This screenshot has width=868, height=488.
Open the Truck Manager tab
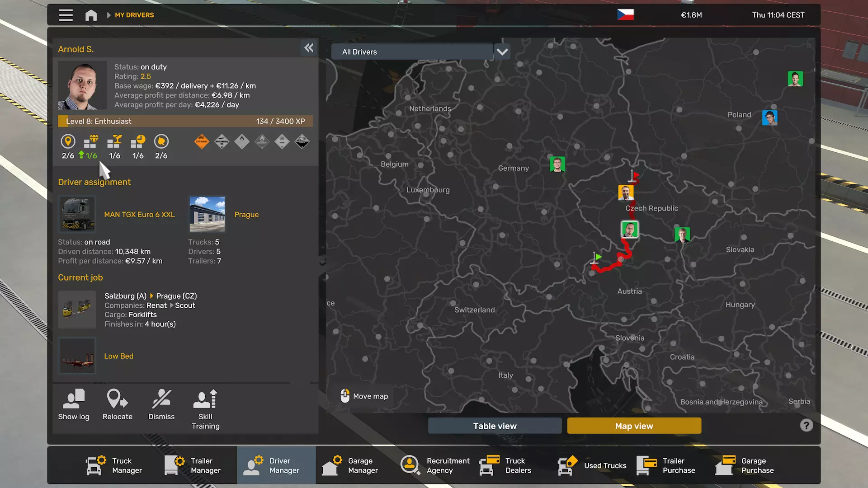pos(114,465)
